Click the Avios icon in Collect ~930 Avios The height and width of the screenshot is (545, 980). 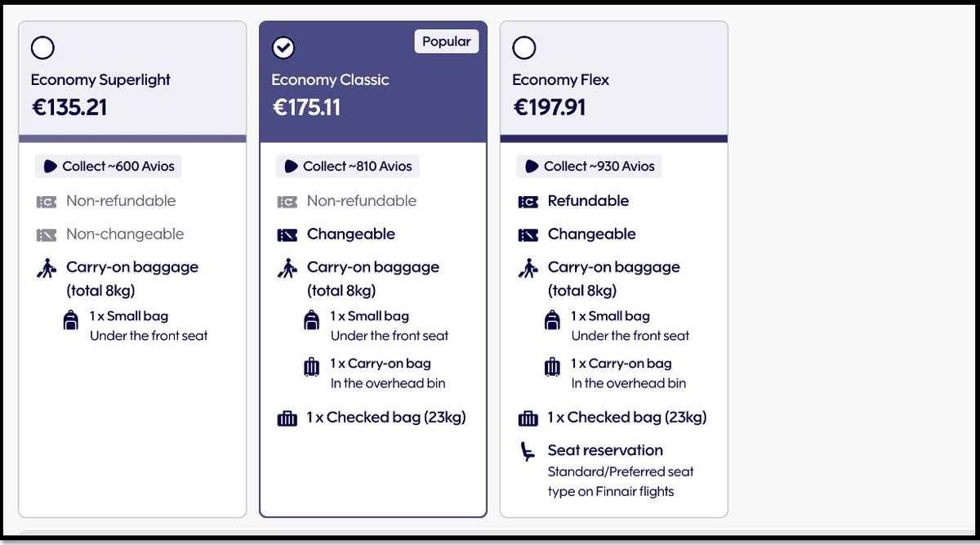pos(532,167)
